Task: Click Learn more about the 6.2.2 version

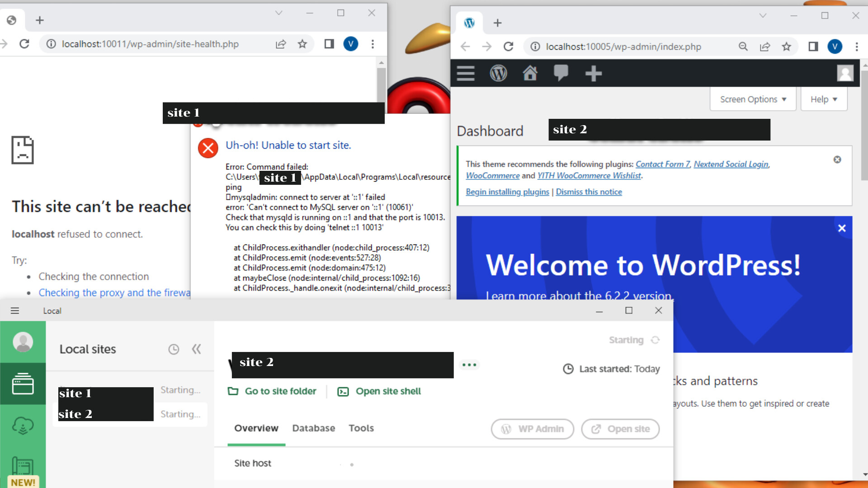Action: tap(579, 296)
